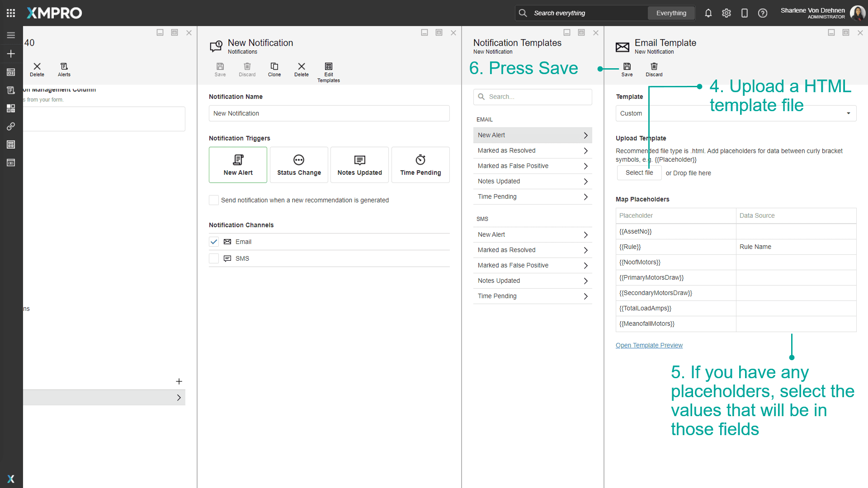Select the Time Pending trigger tile

click(x=420, y=165)
